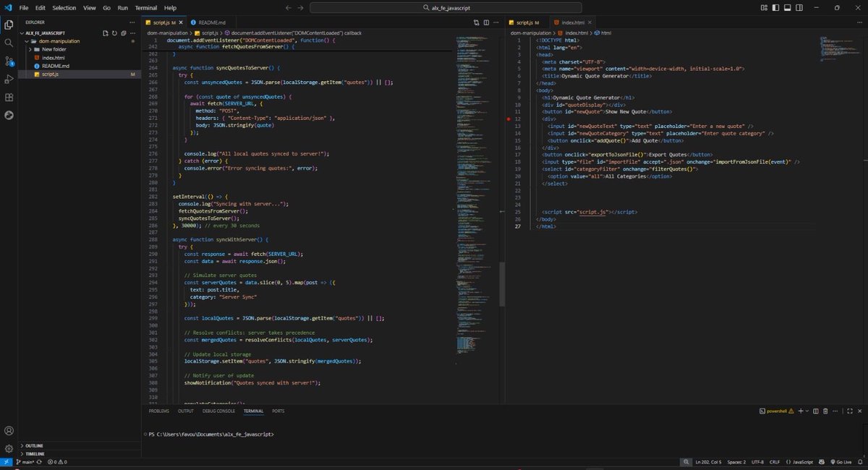This screenshot has width=868, height=470.
Task: Open the Extensions view
Action: pos(9,97)
